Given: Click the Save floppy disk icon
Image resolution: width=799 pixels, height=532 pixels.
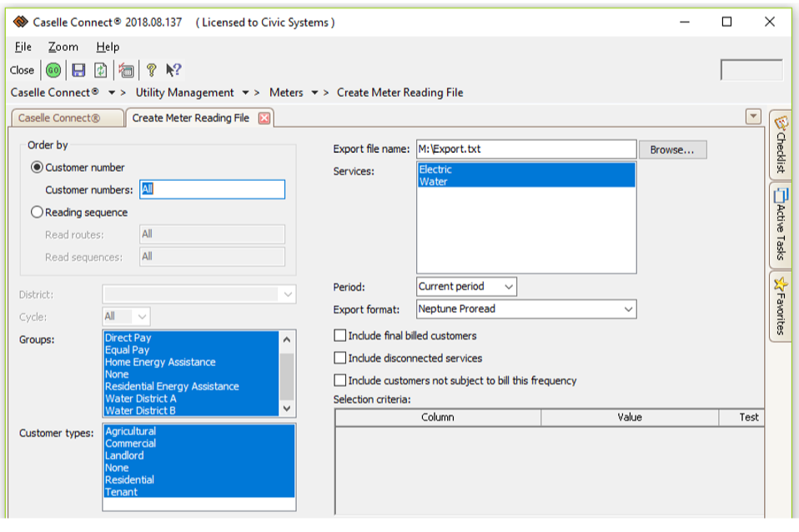Looking at the screenshot, I should (78, 70).
